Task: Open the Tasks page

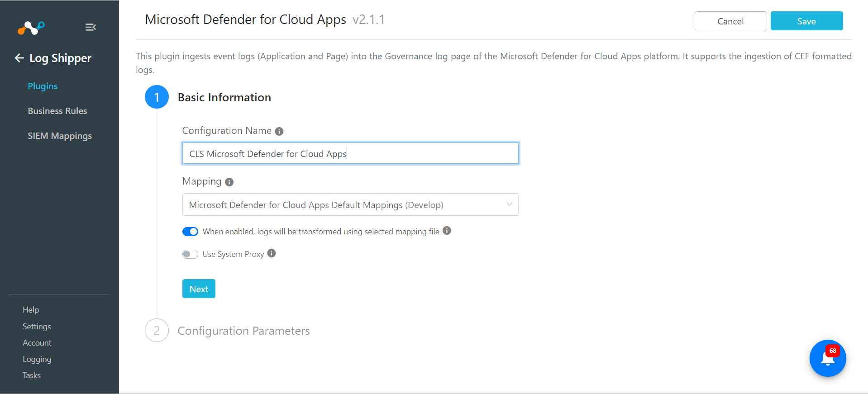Action: pos(32,375)
